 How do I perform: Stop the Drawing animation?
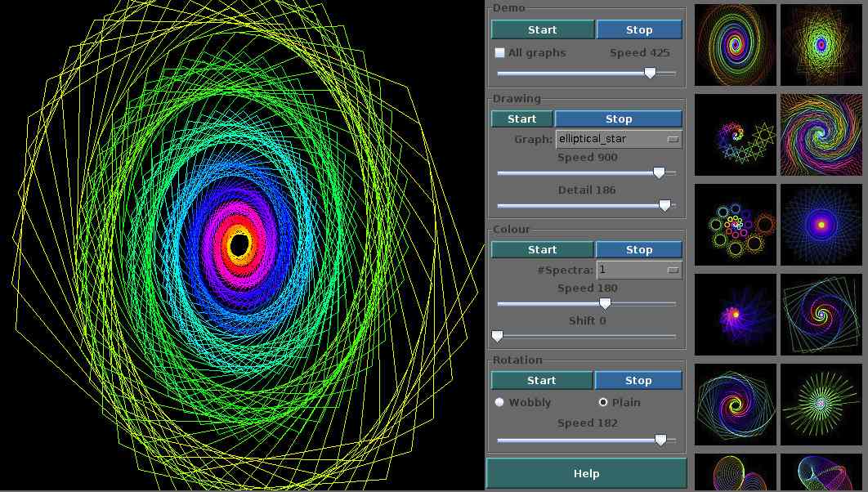[x=619, y=119]
